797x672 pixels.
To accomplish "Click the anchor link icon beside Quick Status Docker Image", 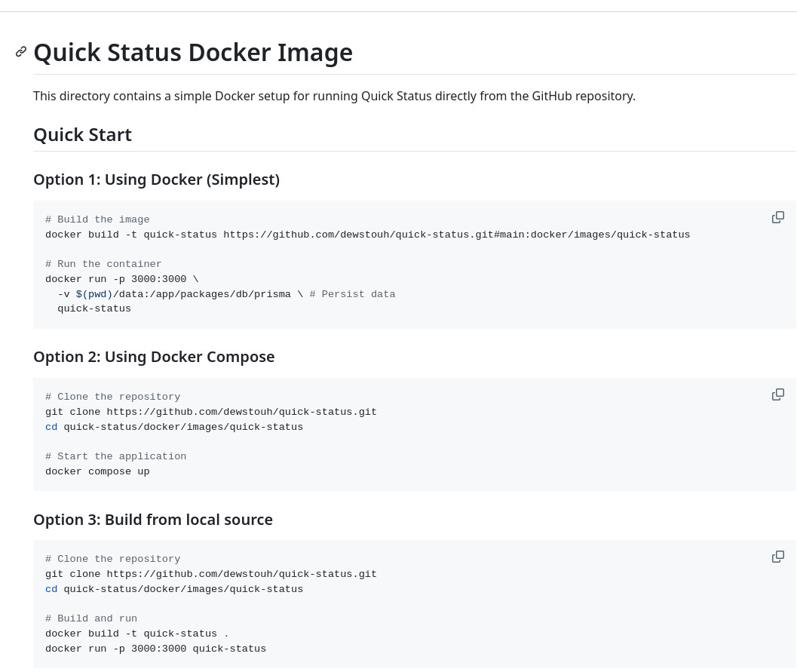I will click(x=21, y=52).
